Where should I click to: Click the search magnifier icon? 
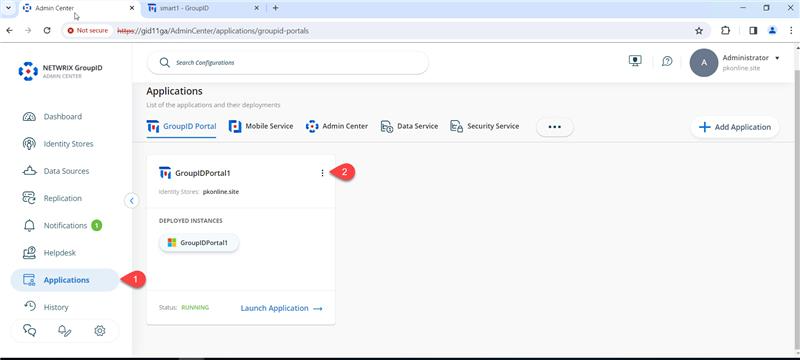point(164,62)
